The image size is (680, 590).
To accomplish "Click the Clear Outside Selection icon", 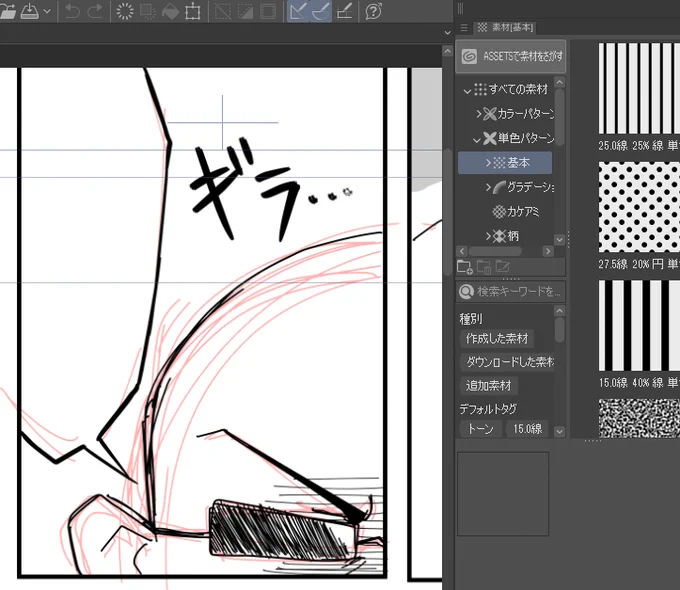I will point(147,11).
